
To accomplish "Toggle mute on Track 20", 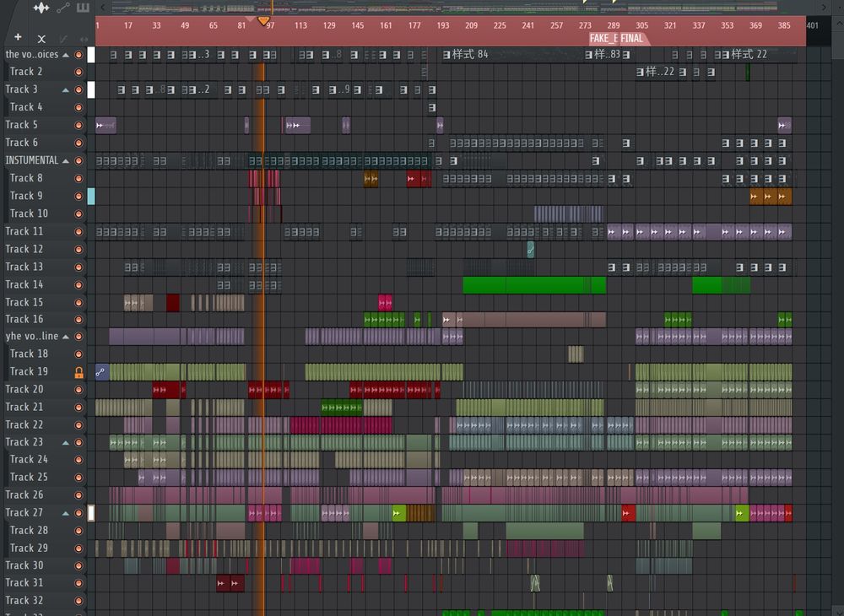I will [x=78, y=390].
